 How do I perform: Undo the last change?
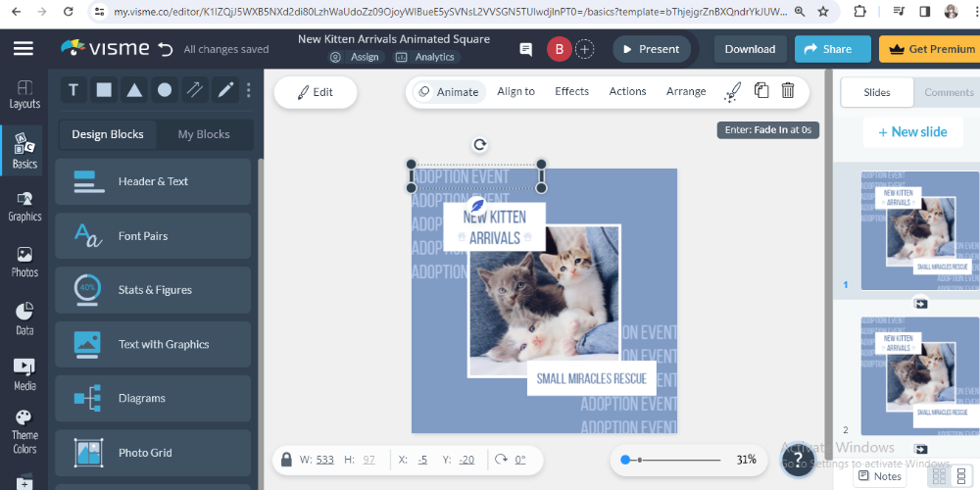(165, 49)
